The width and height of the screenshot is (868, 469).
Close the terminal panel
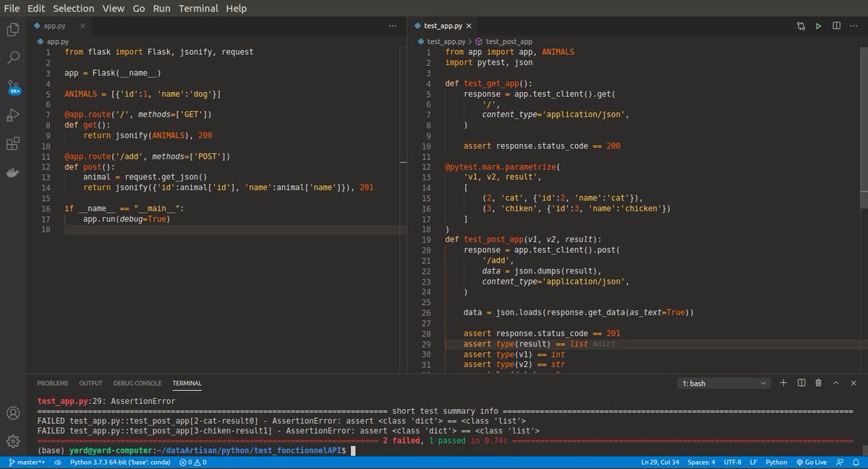pyautogui.click(x=853, y=383)
